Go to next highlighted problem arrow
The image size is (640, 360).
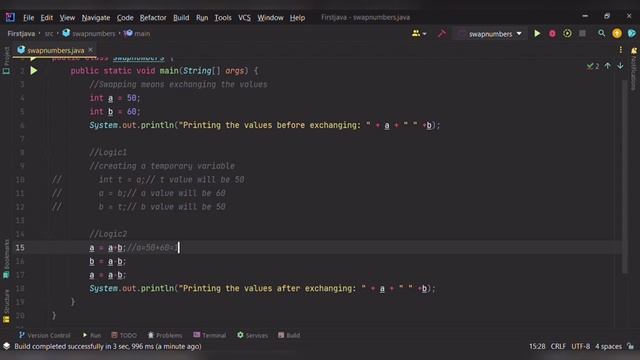[620, 66]
